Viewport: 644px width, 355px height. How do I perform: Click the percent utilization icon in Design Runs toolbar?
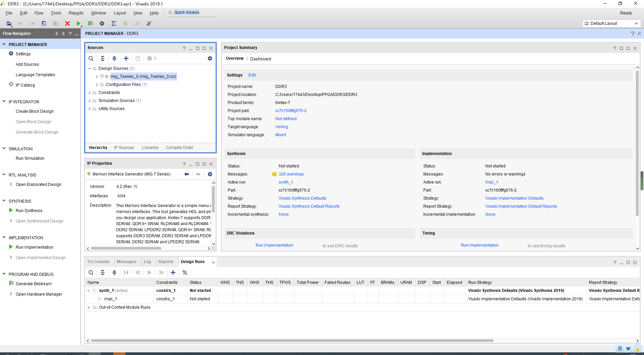[185, 272]
